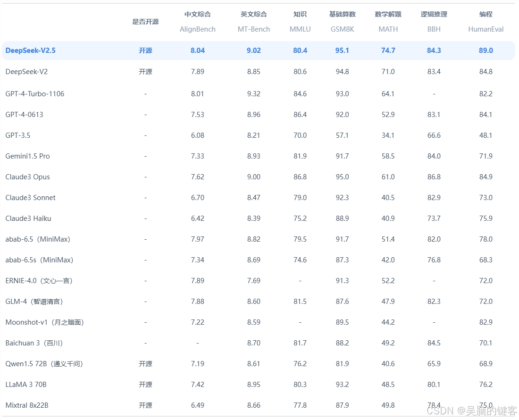Screen dimensions: 519x420
Task: Click the GPT-4-Turbo-1106 model name
Action: (35, 93)
